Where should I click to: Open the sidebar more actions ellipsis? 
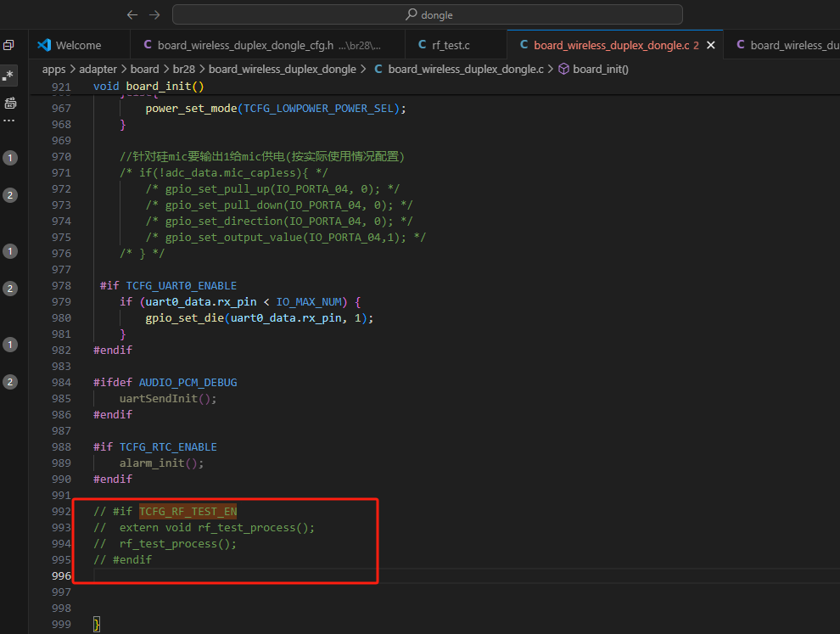pos(9,121)
